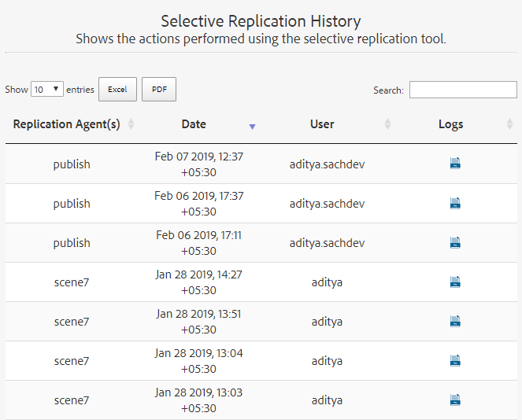The height and width of the screenshot is (420, 522).
Task: Export table with Excel button
Action: tap(117, 89)
